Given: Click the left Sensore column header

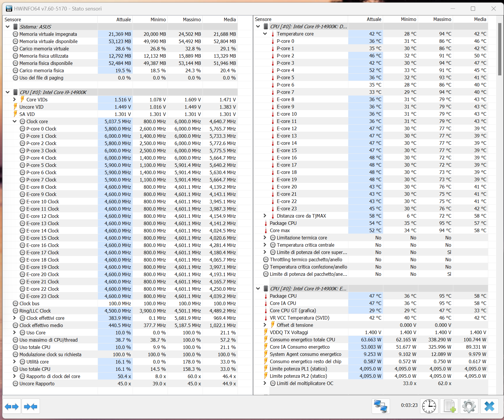Looking at the screenshot, I should coord(50,20).
